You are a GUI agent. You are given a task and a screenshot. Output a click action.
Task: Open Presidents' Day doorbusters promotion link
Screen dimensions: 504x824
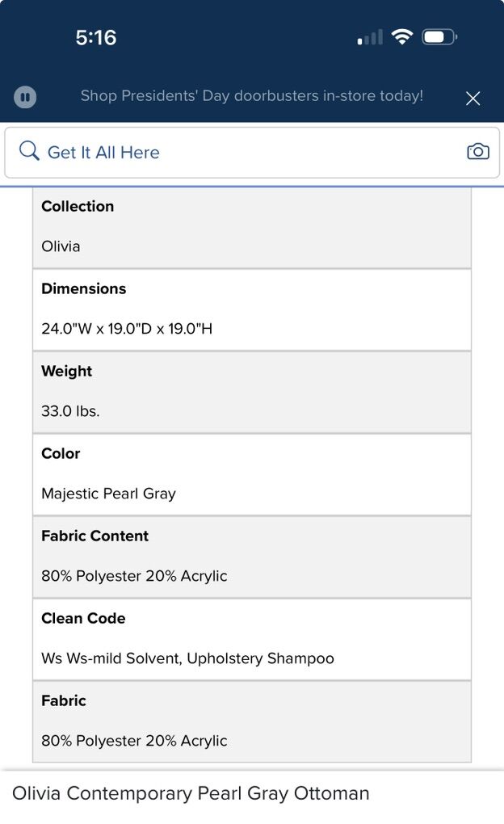pos(251,96)
